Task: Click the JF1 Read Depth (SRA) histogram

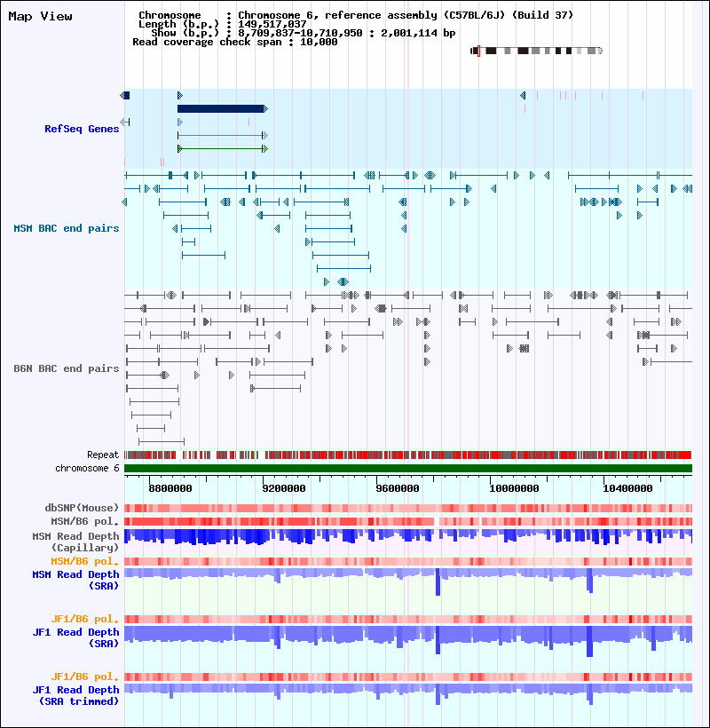Action: click(408, 641)
